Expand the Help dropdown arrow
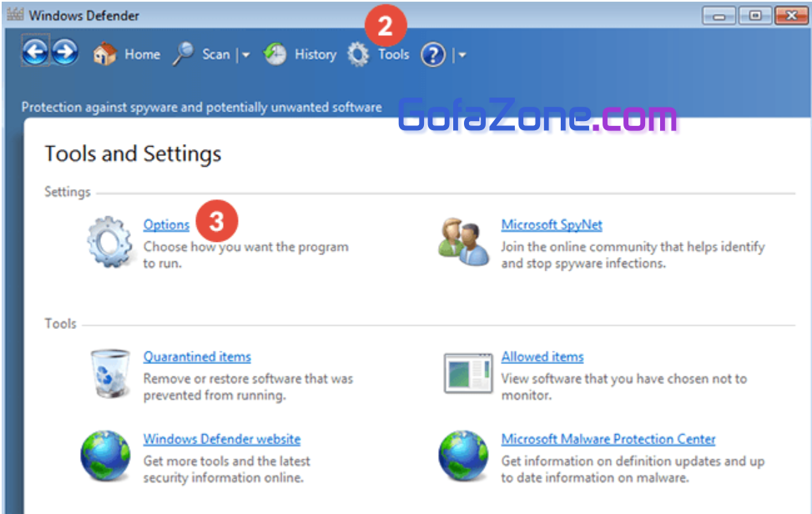The width and height of the screenshot is (812, 514). pyautogui.click(x=462, y=55)
